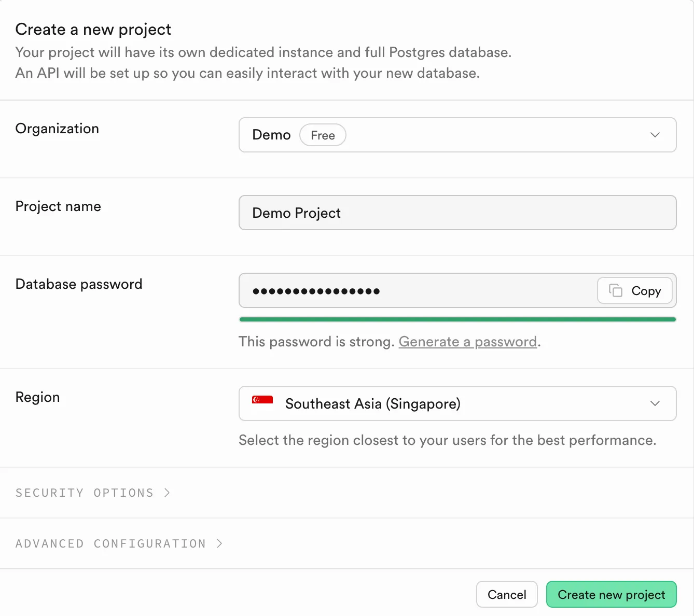Click the copy icon in password field
The image size is (694, 616).
click(615, 290)
